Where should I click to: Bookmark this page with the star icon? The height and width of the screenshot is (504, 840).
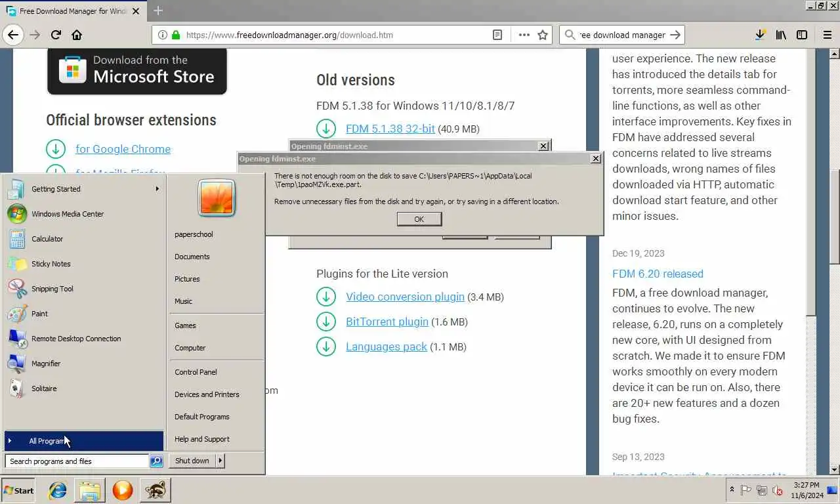tap(543, 35)
